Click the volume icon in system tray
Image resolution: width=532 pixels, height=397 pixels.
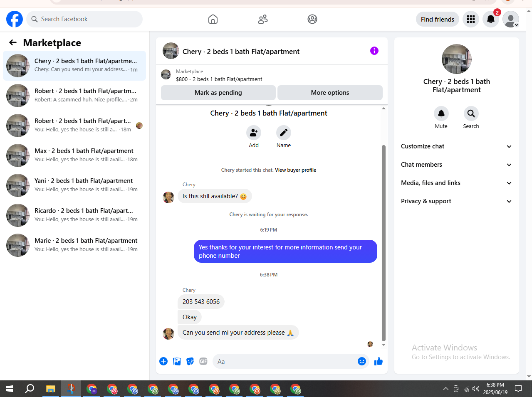pos(476,389)
